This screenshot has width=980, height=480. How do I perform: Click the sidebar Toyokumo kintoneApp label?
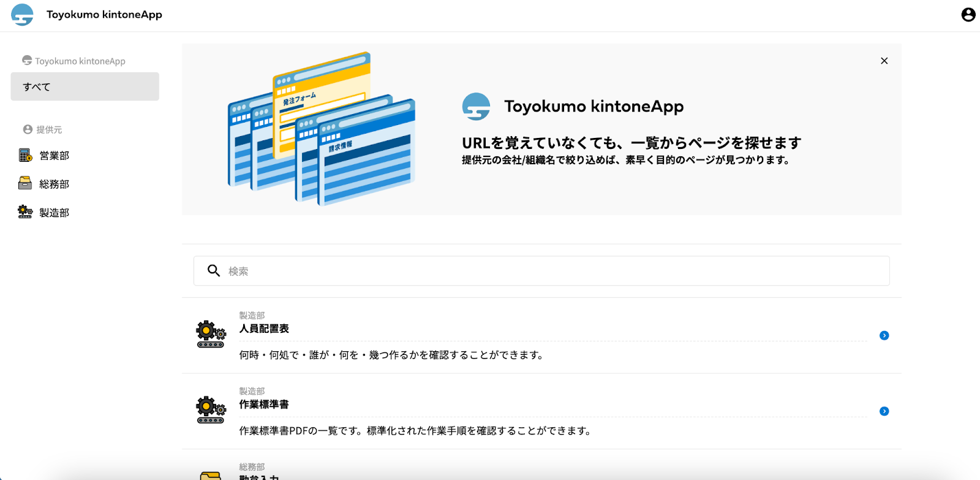point(80,61)
